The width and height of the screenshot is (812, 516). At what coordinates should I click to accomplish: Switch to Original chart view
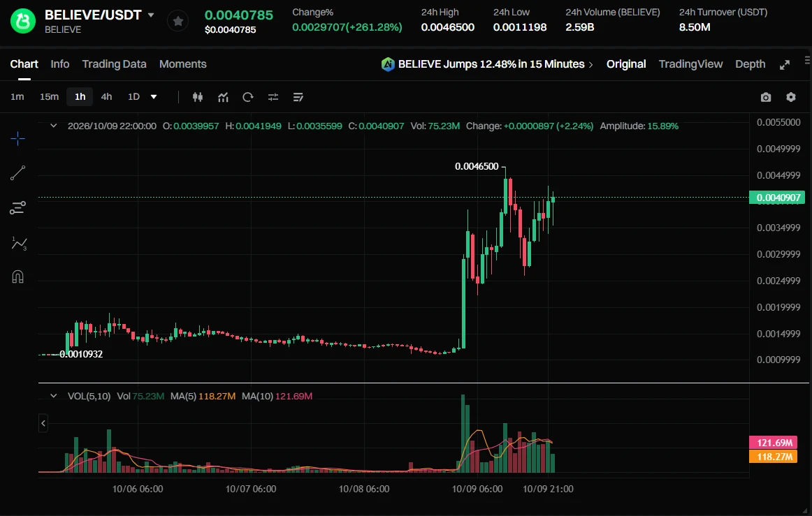(626, 64)
